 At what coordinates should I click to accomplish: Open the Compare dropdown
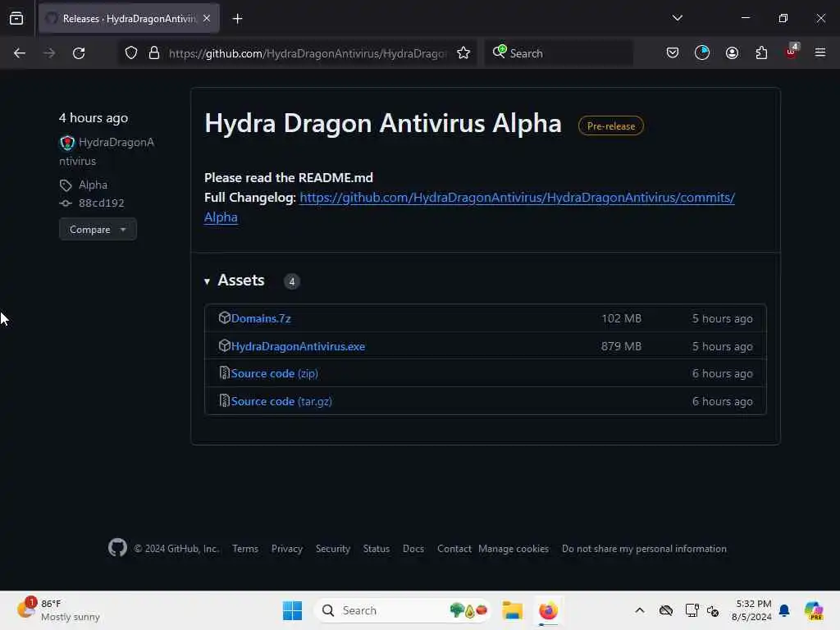[98, 230]
